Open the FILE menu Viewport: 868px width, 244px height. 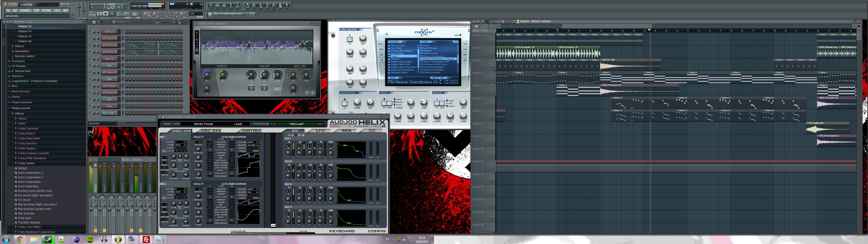click(8, 10)
